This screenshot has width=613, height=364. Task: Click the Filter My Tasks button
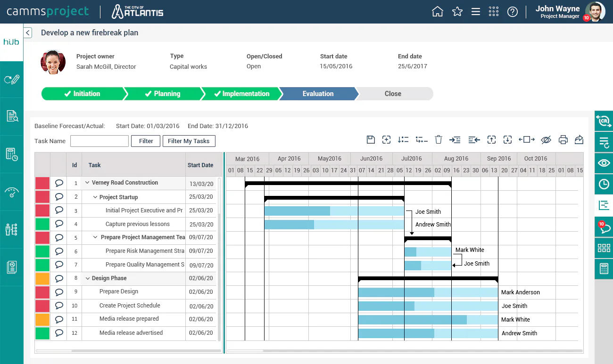point(189,141)
